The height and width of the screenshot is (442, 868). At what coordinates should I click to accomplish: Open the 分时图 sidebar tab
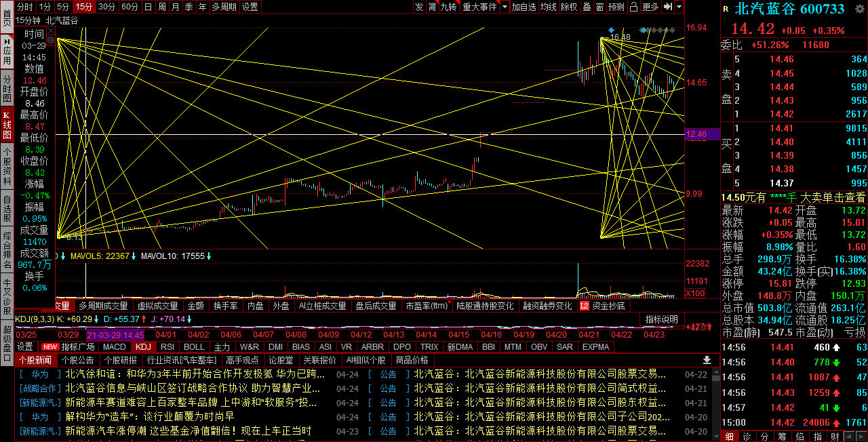[7, 89]
